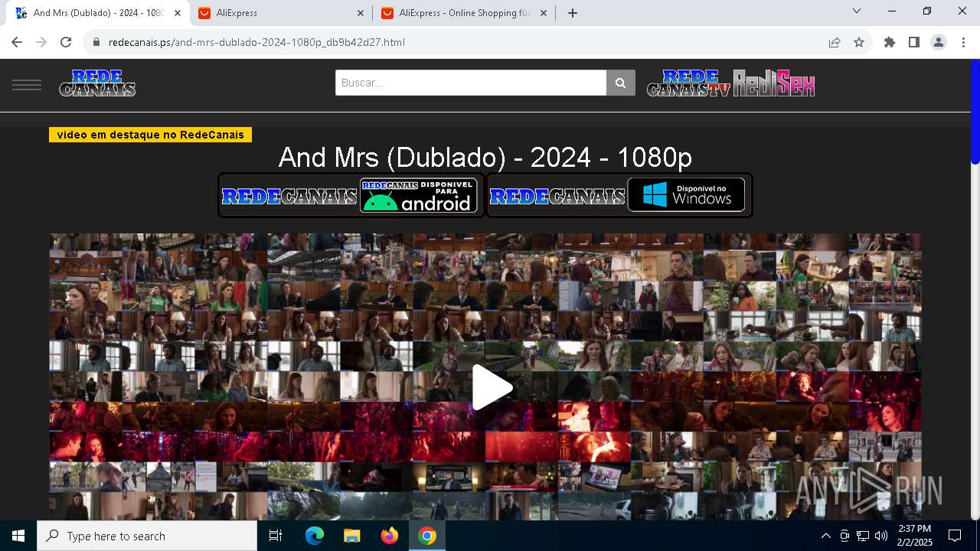Launch Firefox from taskbar
The image size is (980, 551).
[390, 536]
